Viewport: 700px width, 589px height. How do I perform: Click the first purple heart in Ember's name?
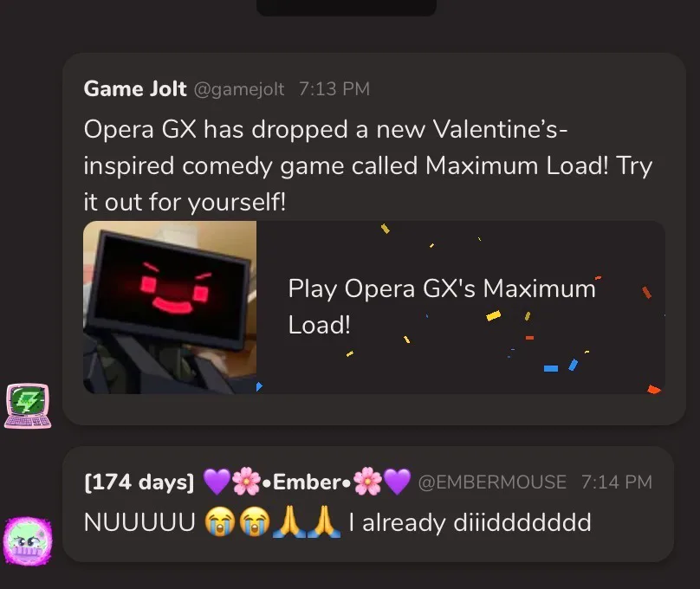point(217,482)
